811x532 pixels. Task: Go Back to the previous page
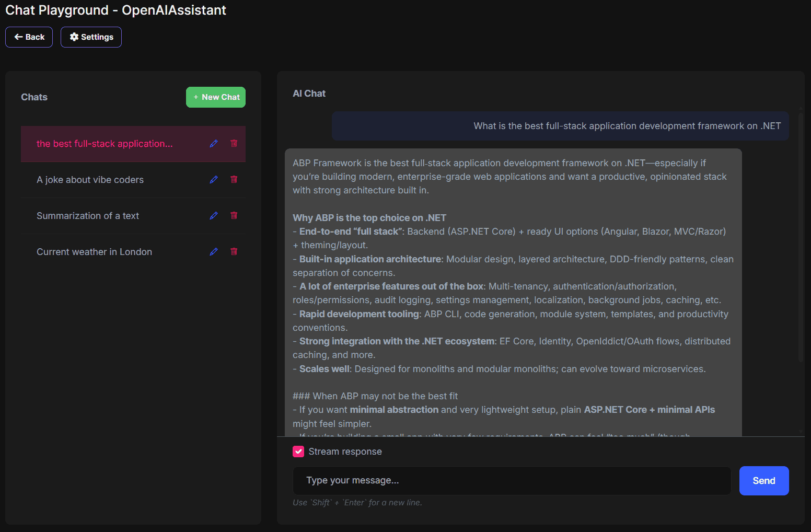(29, 37)
